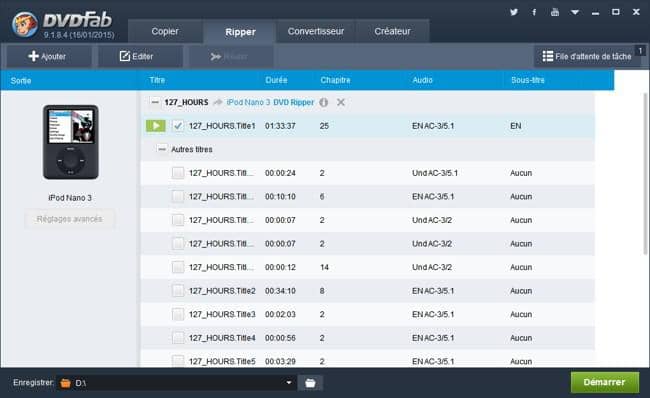
Task: Check the title lasting 00:10:10
Action: pos(178,197)
